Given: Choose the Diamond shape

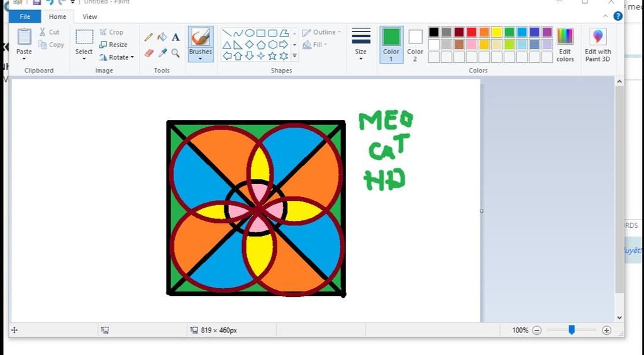Looking at the screenshot, I should 249,44.
